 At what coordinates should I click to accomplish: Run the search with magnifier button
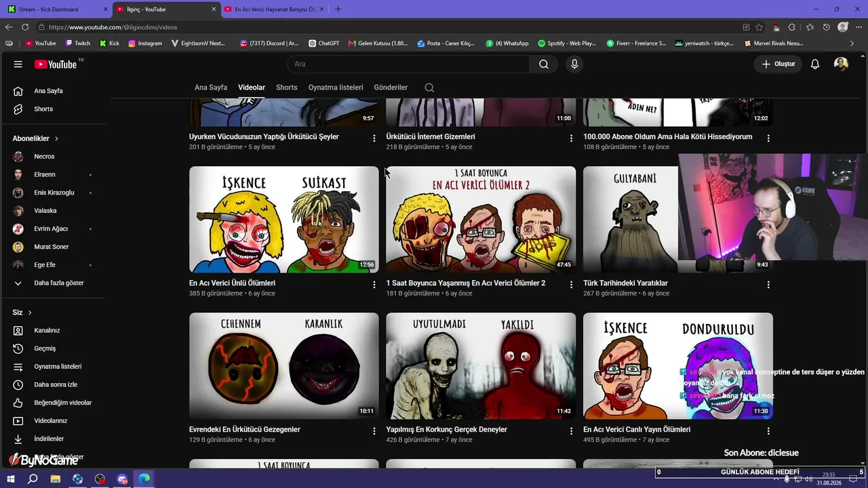point(544,64)
